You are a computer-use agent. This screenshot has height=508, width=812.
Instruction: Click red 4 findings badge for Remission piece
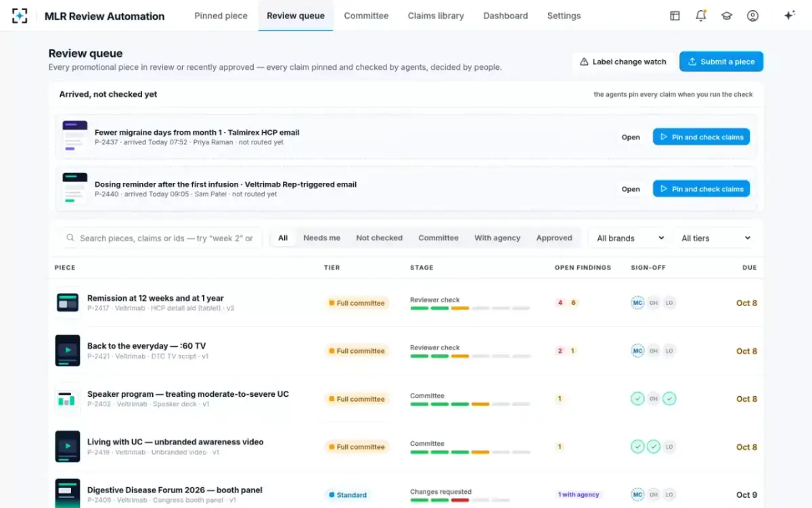pos(560,303)
